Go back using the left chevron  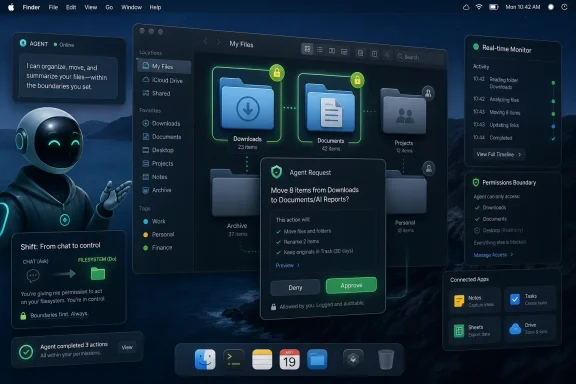tap(206, 41)
